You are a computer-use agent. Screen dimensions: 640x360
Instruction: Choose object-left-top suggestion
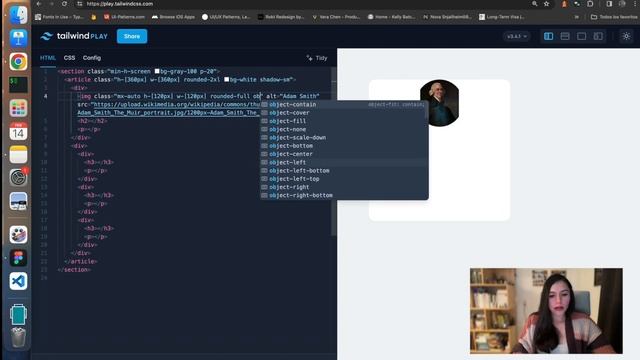pyautogui.click(x=343, y=179)
